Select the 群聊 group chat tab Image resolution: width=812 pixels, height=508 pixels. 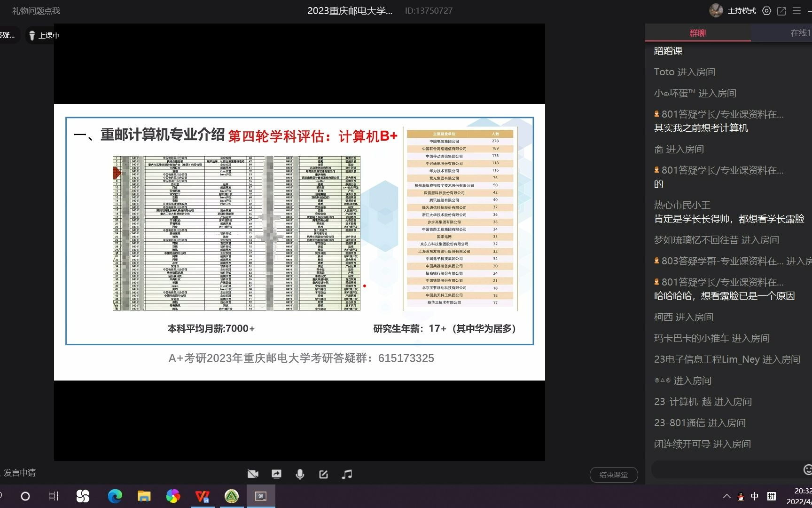click(697, 32)
